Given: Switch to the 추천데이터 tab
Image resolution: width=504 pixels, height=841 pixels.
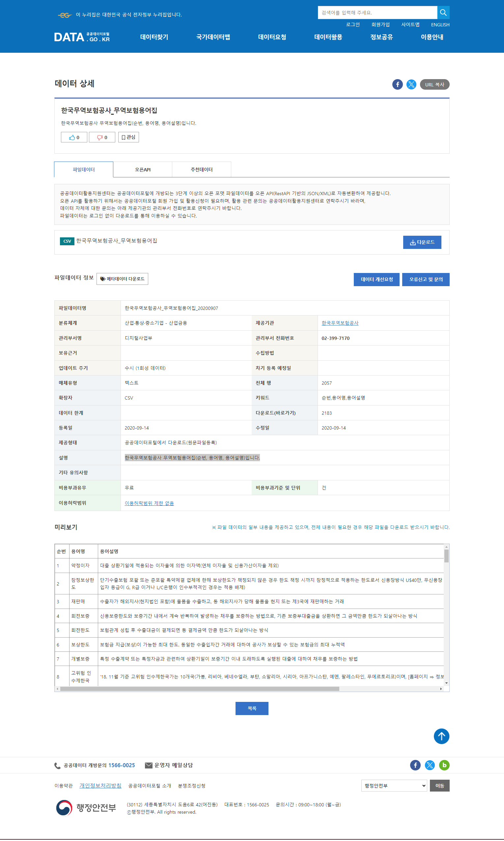Looking at the screenshot, I should (x=201, y=169).
